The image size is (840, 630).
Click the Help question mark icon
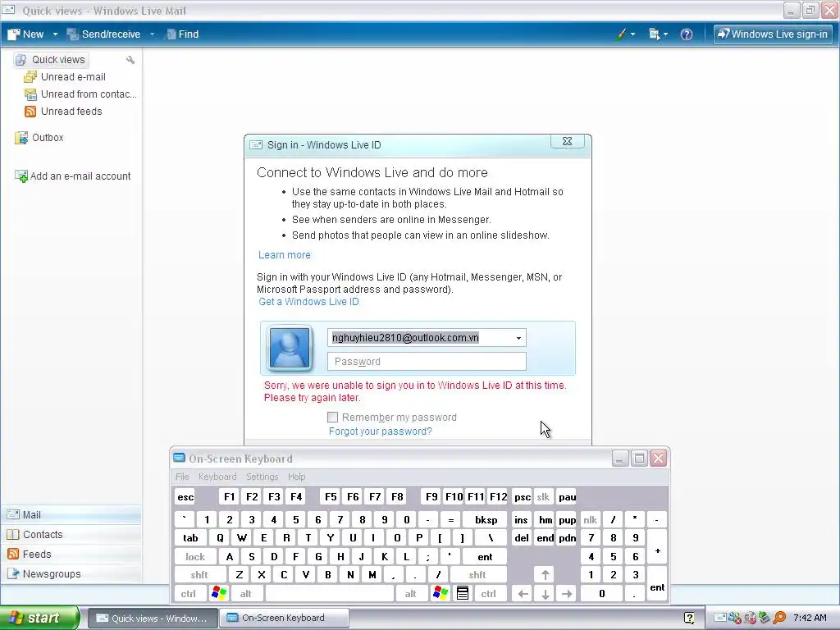(x=687, y=34)
